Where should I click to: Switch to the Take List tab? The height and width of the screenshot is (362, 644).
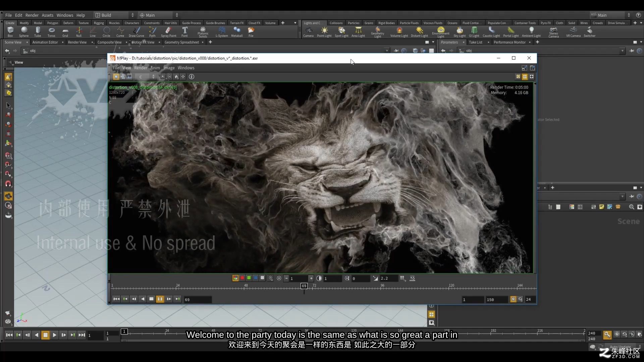point(475,42)
